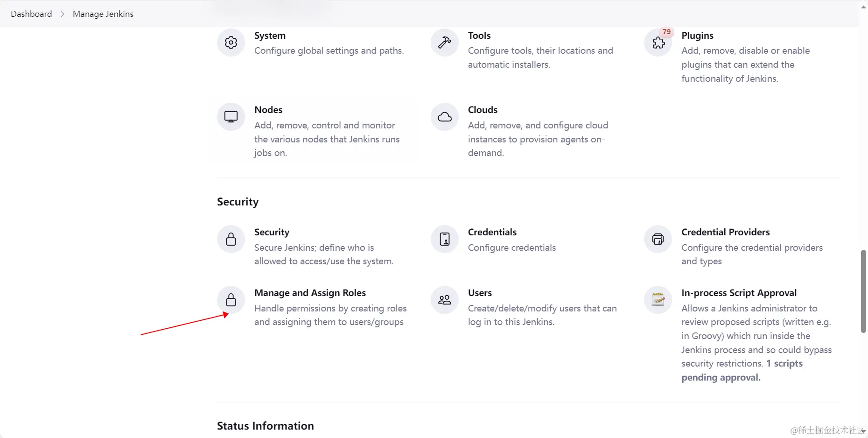Click the Security padlock icon
Viewport: 868px width, 438px height.
click(x=231, y=239)
